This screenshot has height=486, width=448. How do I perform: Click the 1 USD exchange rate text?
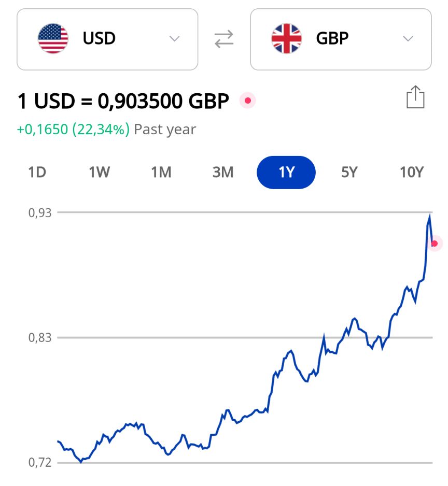(123, 101)
